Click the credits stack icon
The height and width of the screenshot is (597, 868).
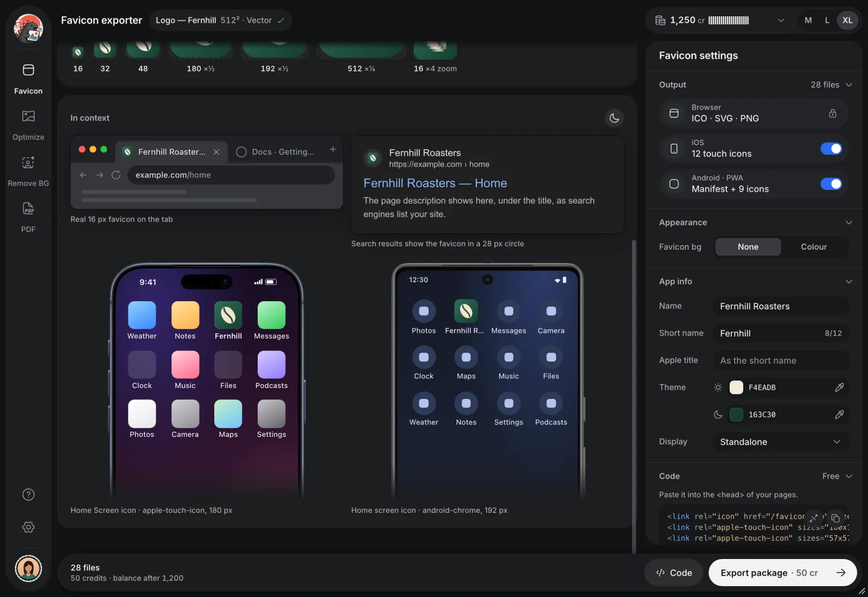(660, 20)
